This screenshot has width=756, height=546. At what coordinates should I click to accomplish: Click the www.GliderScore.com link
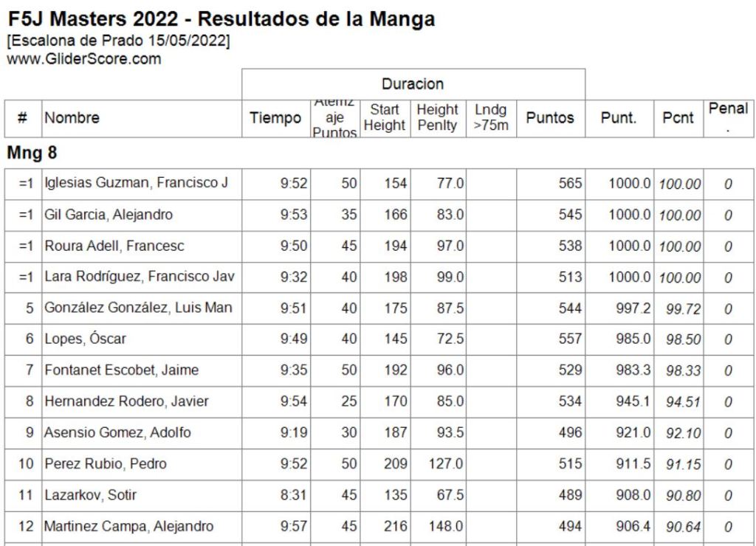84,60
